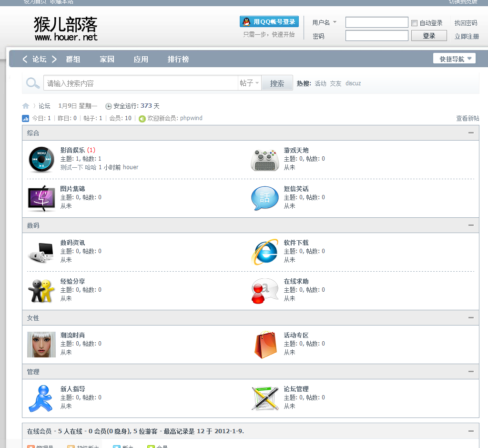Screen dimensions: 488x448
Task: Collapse the 数码 category section
Action: pyautogui.click(x=471, y=225)
